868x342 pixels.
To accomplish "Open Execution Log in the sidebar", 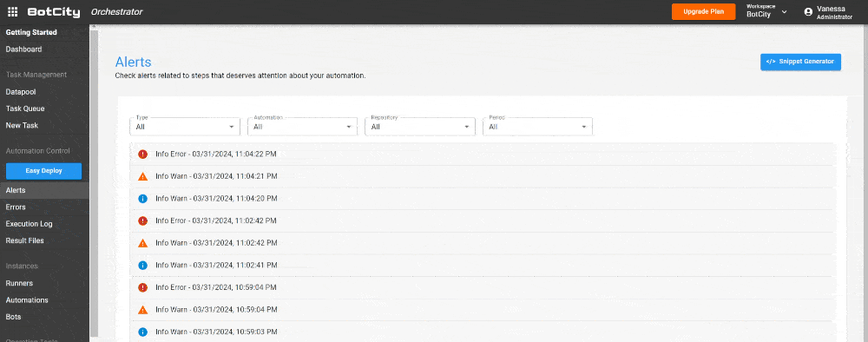I will [x=29, y=224].
